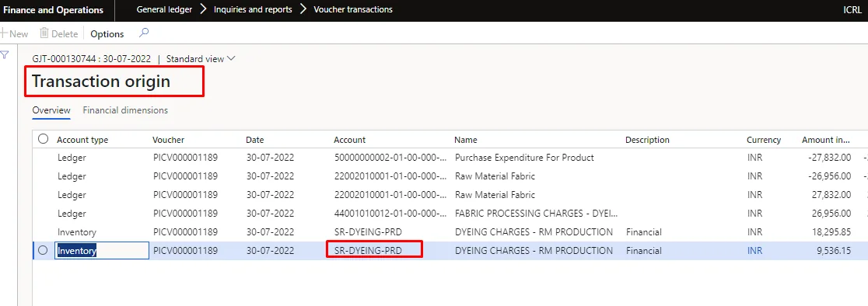Open the search magnifier in toolbar
Viewport: 868px width, 306px height.
pyautogui.click(x=143, y=33)
